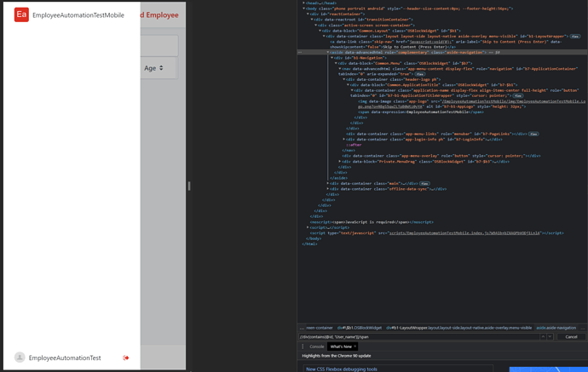Open New CSS Flexbox debugging tools link

click(342, 369)
